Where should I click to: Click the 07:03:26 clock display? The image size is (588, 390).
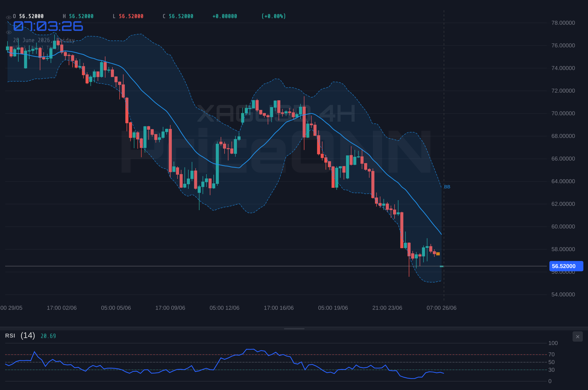point(48,26)
